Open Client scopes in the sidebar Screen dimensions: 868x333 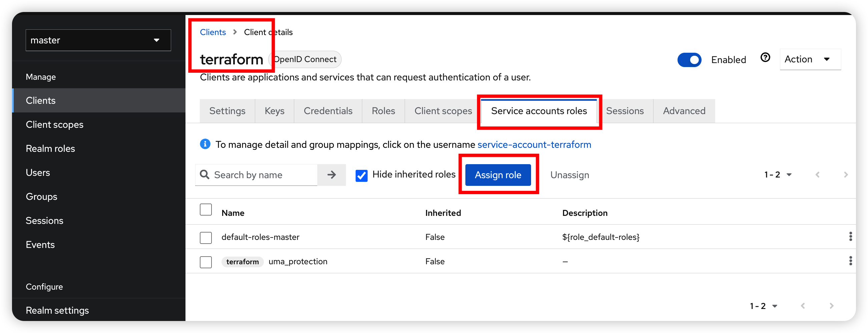[98, 124]
